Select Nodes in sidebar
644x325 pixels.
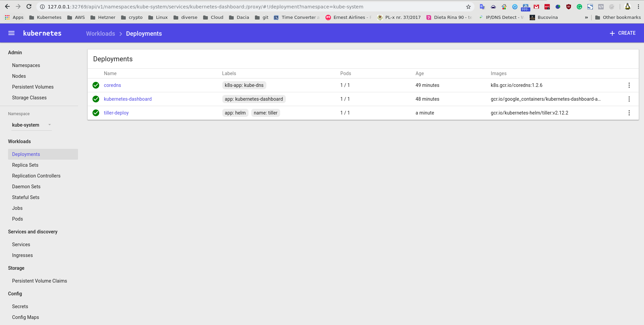[x=19, y=76]
